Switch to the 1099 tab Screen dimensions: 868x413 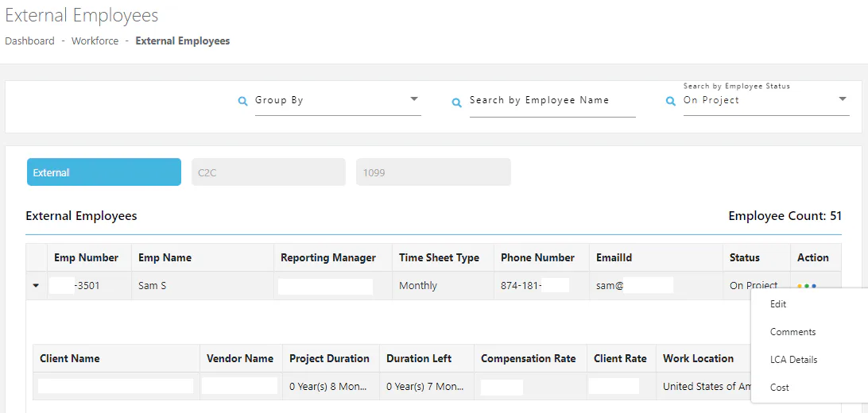click(433, 172)
